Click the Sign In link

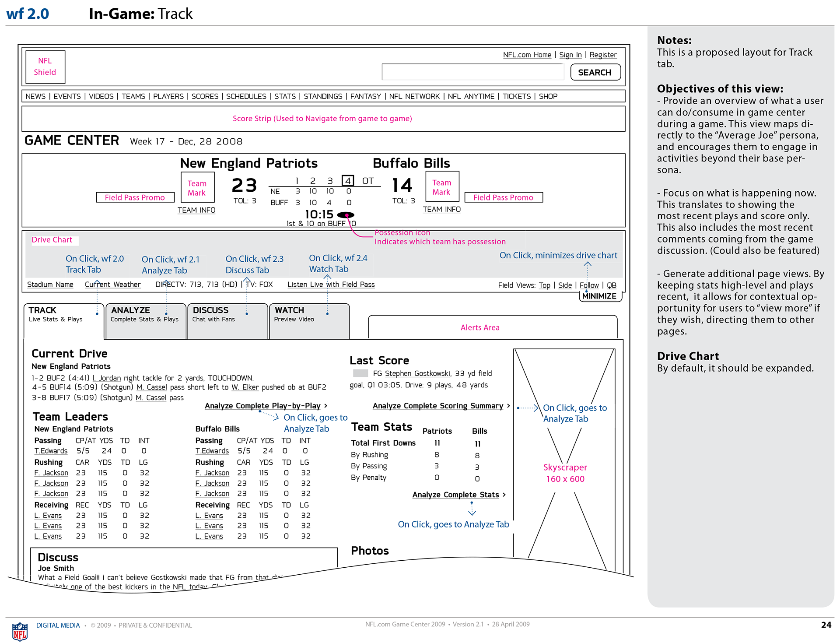pos(570,55)
